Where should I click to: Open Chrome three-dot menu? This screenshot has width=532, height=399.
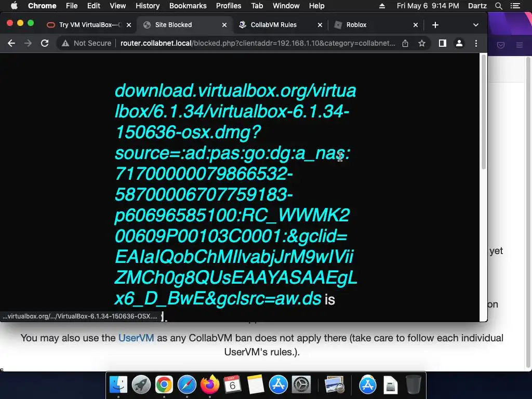coord(476,43)
